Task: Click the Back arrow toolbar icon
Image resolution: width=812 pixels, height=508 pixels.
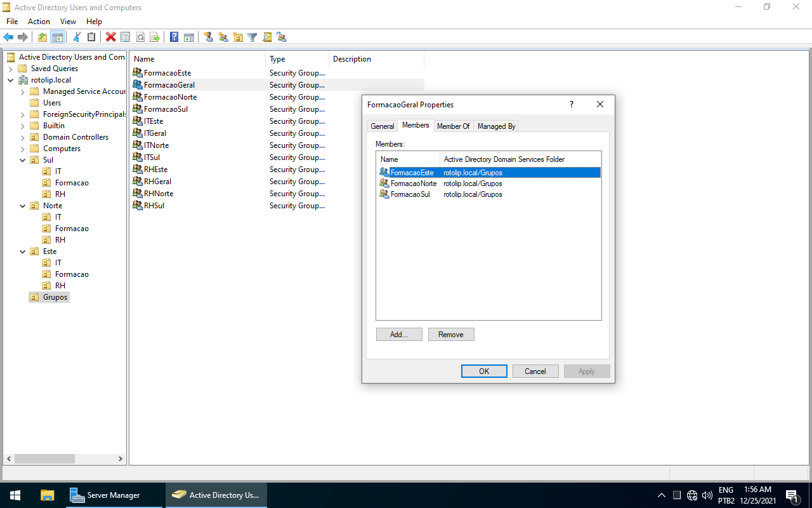Action: point(8,37)
